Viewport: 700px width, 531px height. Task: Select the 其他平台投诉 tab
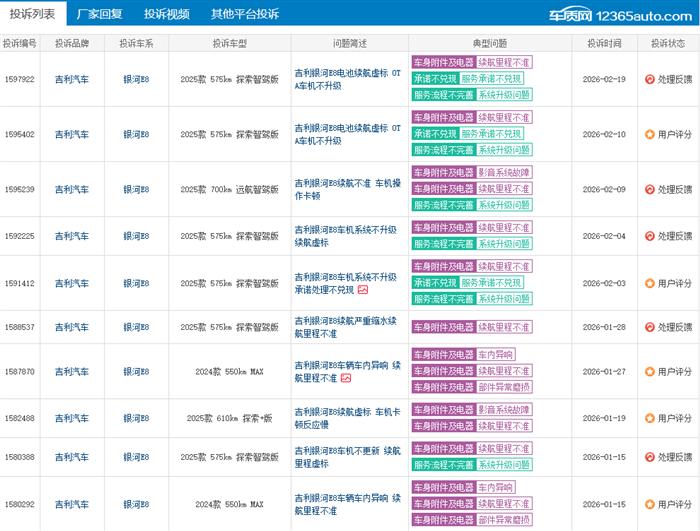point(244,14)
